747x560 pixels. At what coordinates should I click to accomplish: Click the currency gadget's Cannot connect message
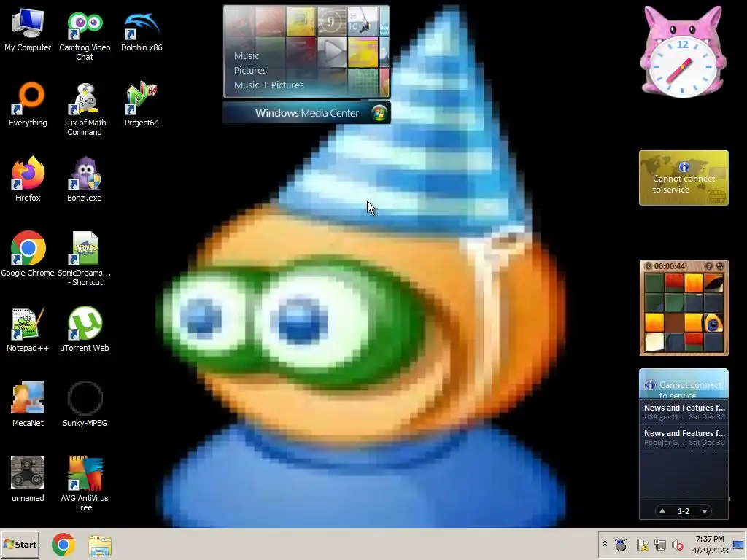[684, 184]
